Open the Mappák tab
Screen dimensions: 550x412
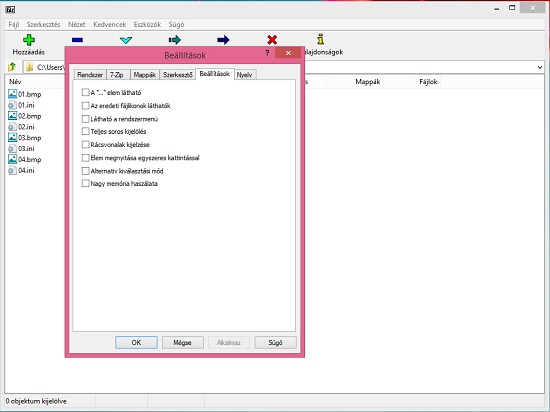click(x=145, y=75)
